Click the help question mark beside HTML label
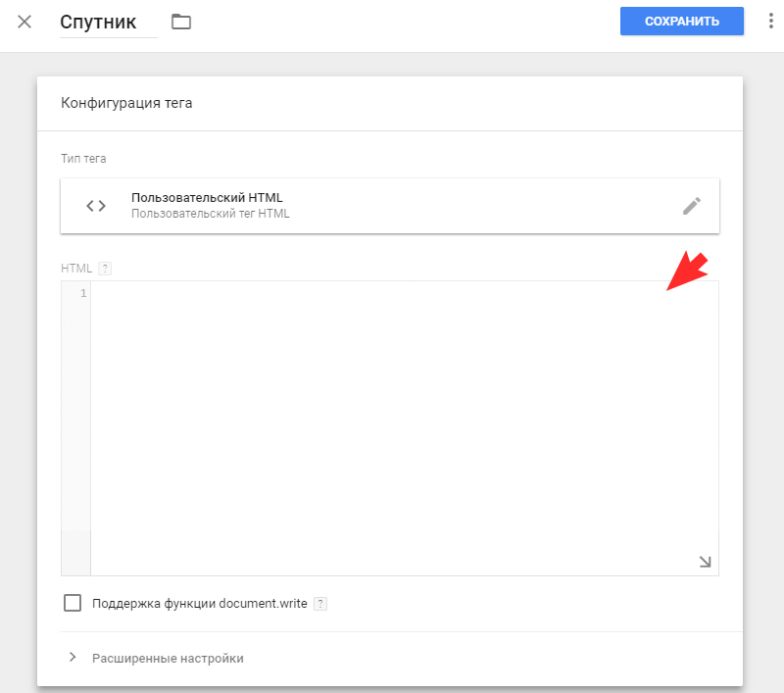 105,269
